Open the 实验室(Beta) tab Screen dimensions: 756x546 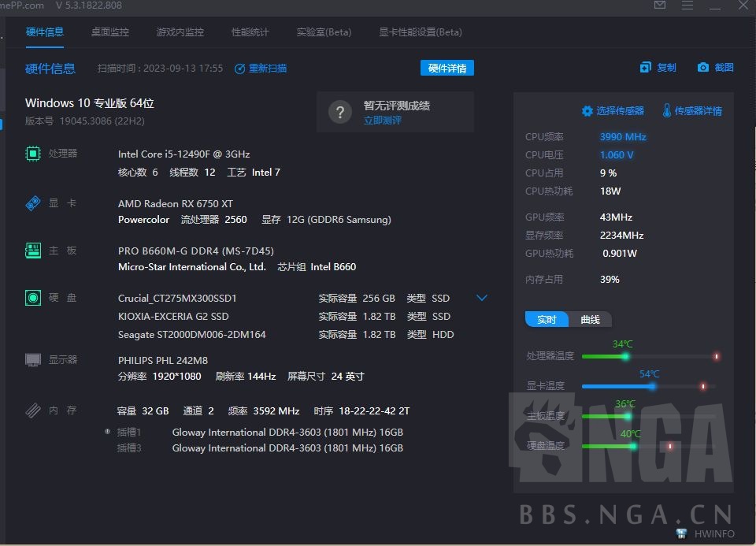point(323,33)
